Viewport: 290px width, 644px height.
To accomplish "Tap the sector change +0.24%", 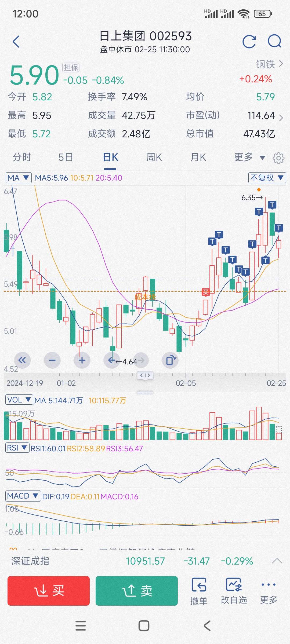I will click(256, 79).
